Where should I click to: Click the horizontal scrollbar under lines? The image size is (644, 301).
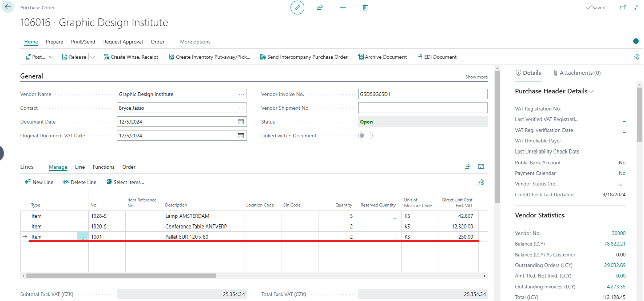click(121, 276)
